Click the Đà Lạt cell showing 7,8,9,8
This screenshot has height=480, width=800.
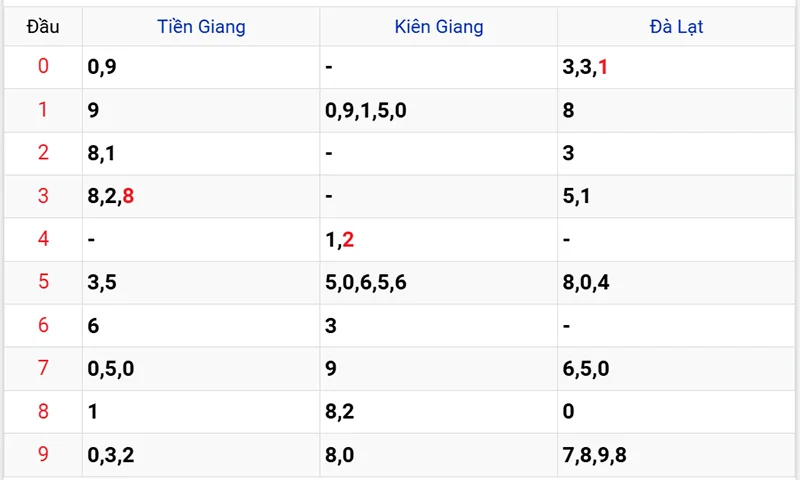594,454
